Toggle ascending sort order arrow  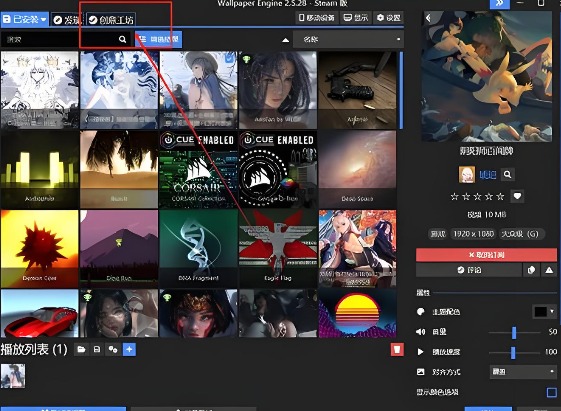(x=285, y=40)
